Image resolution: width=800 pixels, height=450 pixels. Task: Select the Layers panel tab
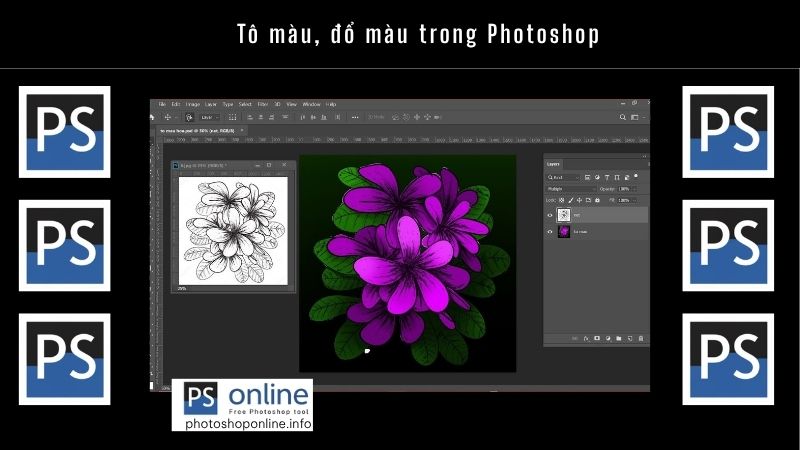(x=553, y=164)
